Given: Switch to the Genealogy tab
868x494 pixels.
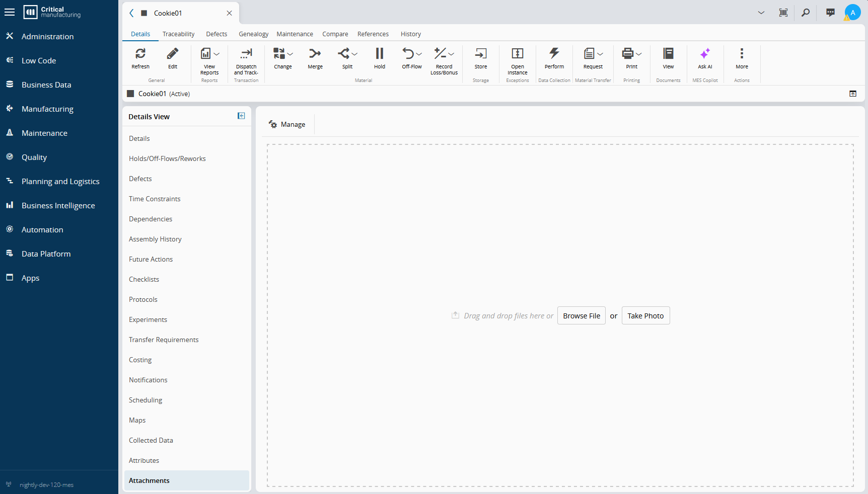Looking at the screenshot, I should pyautogui.click(x=253, y=34).
